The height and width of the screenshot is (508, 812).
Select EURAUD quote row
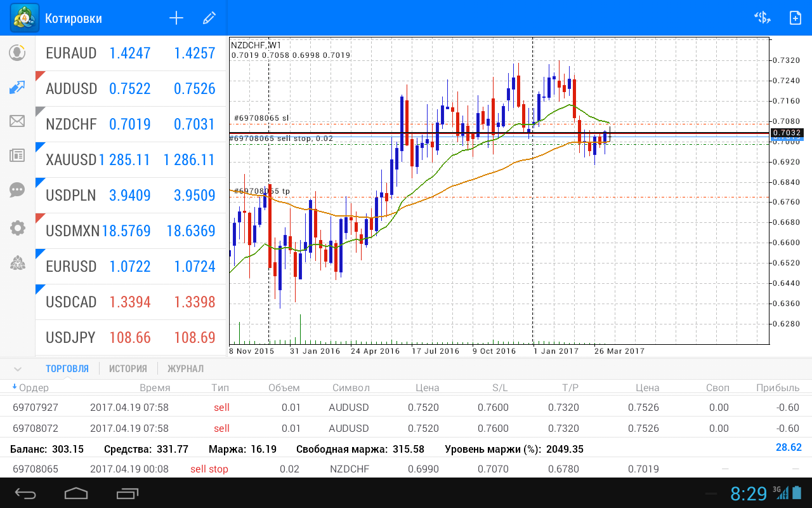(x=131, y=53)
